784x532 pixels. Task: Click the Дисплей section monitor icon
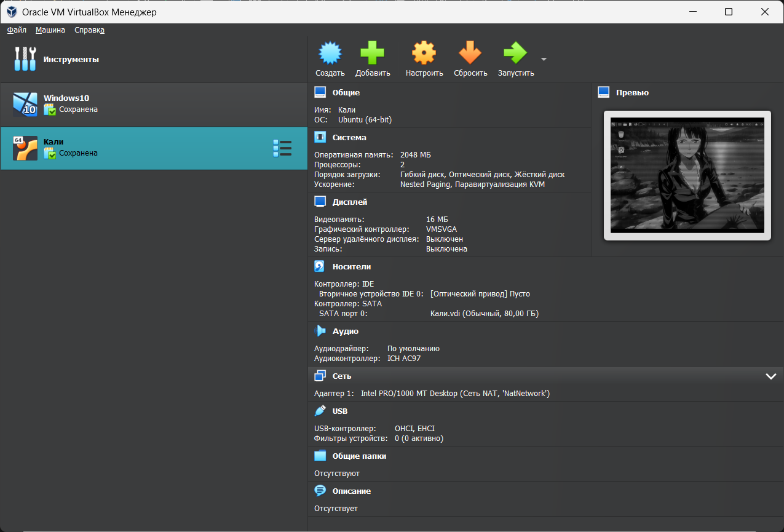[320, 202]
